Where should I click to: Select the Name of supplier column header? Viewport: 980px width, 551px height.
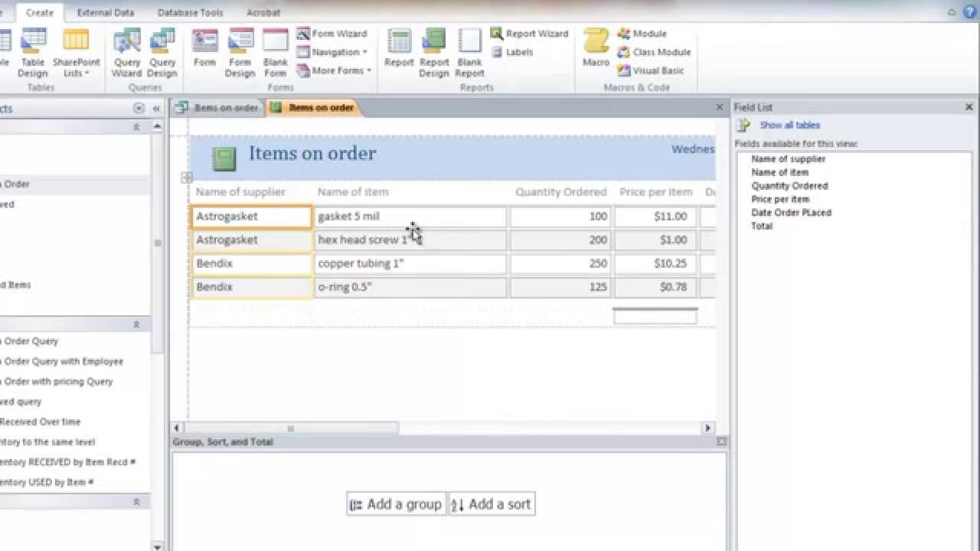click(x=240, y=192)
